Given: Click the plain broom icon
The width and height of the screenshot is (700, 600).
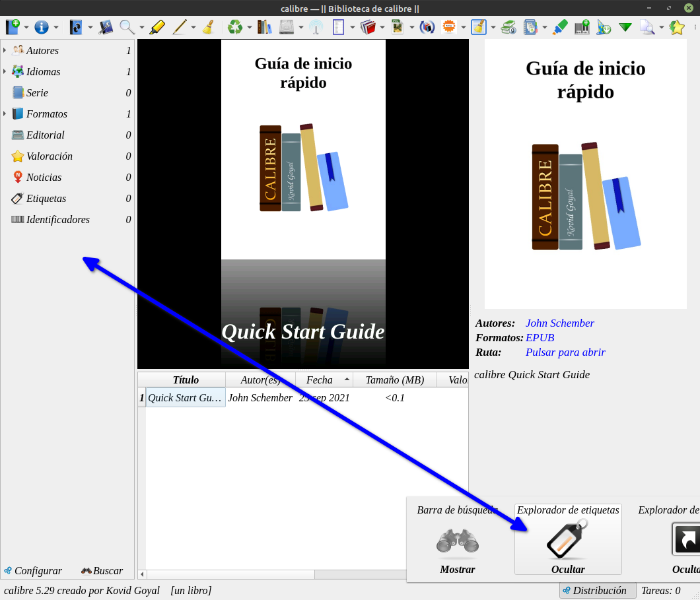Looking at the screenshot, I should (208, 27).
